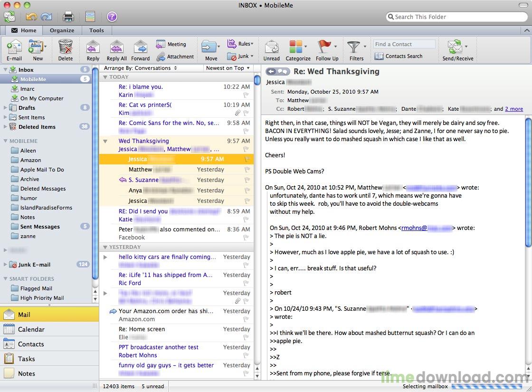Open the Categorize color squares icon
The image size is (532, 392).
click(295, 47)
